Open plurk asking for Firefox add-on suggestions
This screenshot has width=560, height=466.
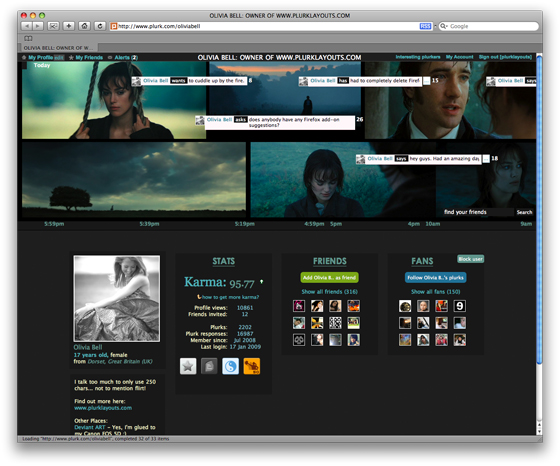coord(275,122)
